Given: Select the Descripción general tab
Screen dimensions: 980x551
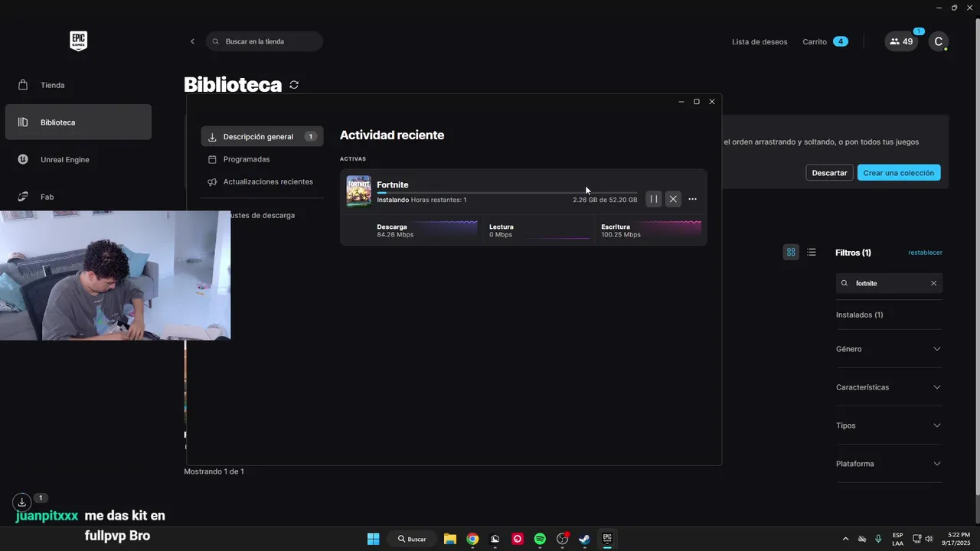Looking at the screenshot, I should 262,136.
